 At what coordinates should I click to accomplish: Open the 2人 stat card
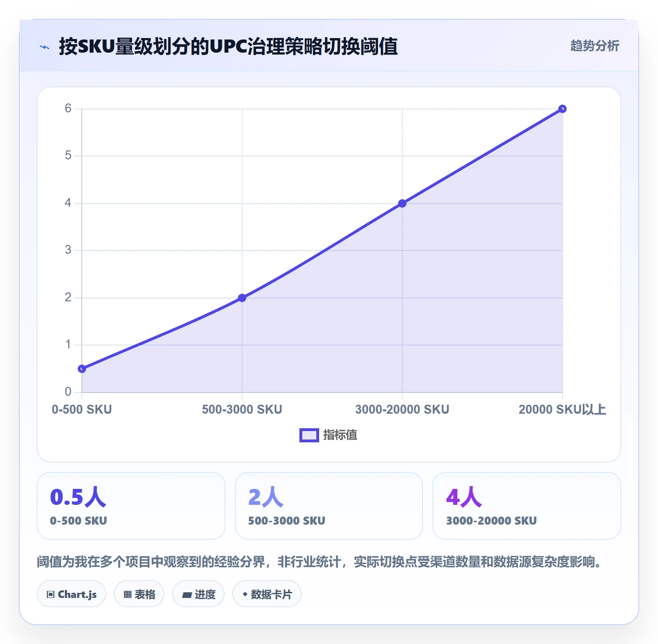point(329,506)
